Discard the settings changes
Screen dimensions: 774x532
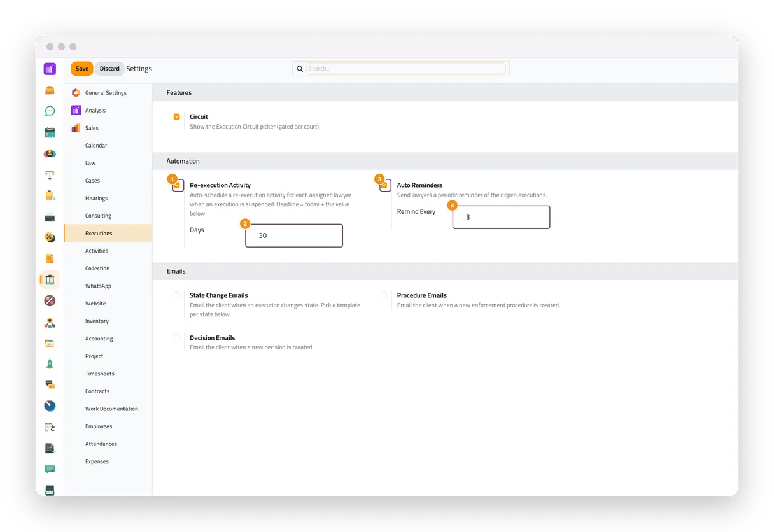coord(109,69)
